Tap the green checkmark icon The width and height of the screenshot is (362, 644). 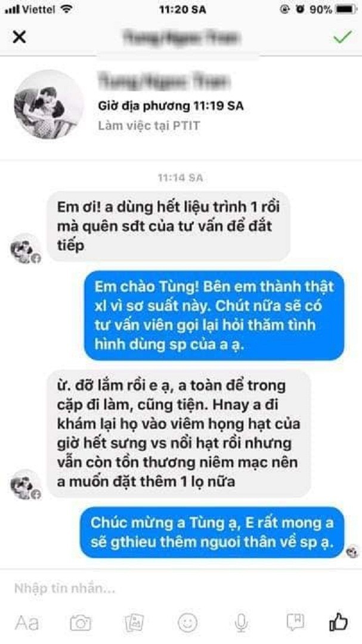(x=342, y=36)
